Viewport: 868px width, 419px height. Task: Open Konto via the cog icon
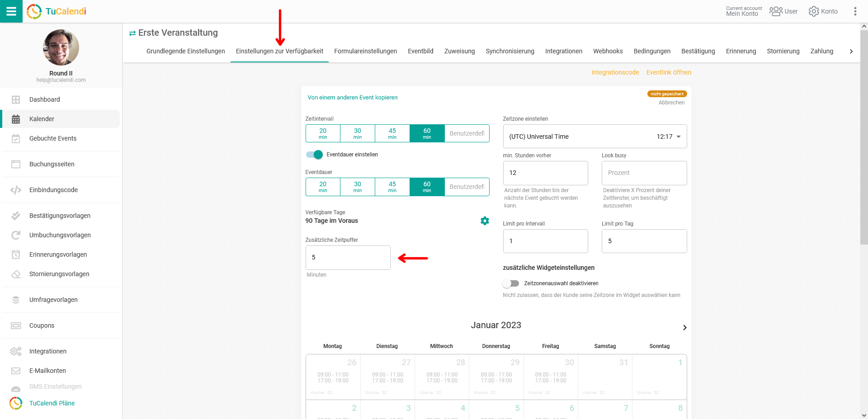point(813,11)
